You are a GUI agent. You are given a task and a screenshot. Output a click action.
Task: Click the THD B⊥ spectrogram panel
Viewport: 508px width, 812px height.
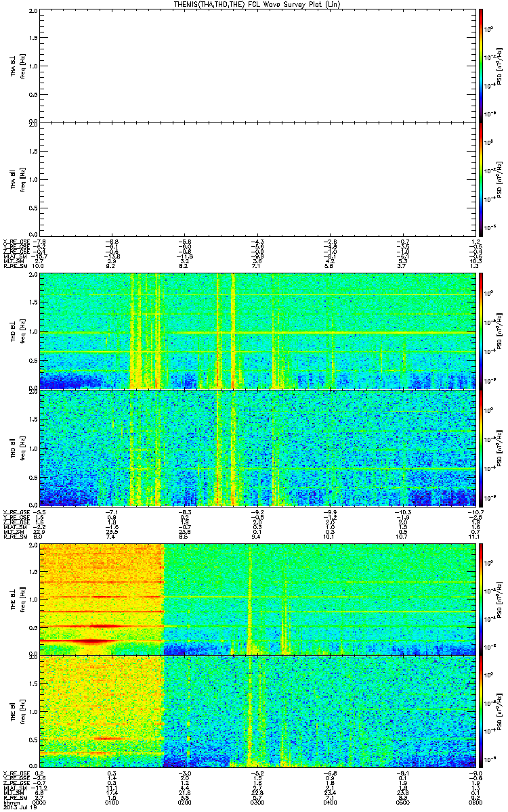tap(257, 330)
